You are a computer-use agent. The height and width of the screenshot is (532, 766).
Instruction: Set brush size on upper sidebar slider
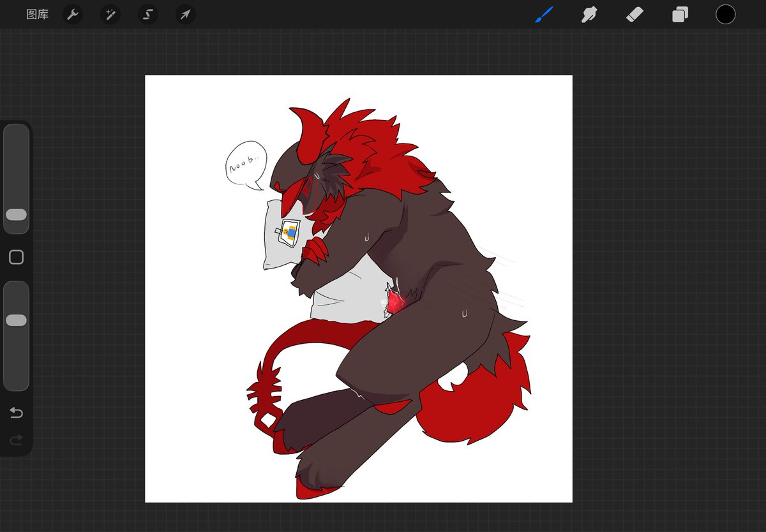point(17,179)
